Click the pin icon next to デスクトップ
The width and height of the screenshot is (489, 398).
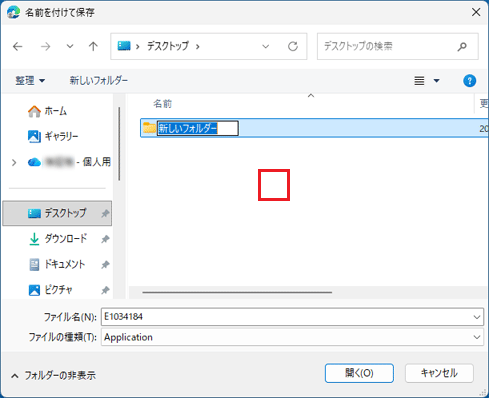point(105,213)
